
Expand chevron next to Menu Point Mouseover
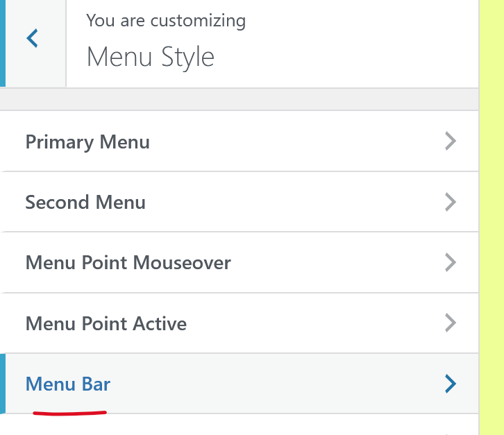451,263
